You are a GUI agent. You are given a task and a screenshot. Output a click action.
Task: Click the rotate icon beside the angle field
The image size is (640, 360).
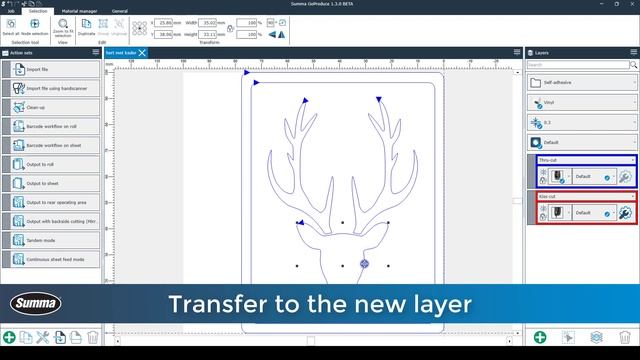coord(282,23)
